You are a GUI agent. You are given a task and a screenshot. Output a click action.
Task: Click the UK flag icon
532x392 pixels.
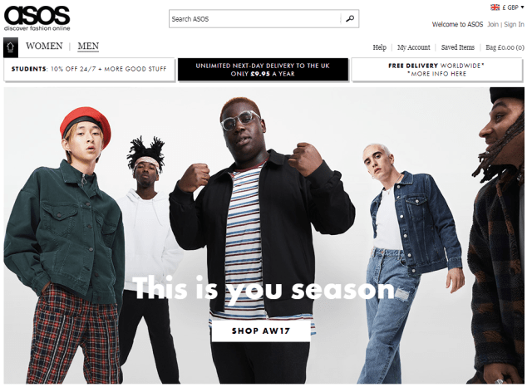tap(495, 7)
